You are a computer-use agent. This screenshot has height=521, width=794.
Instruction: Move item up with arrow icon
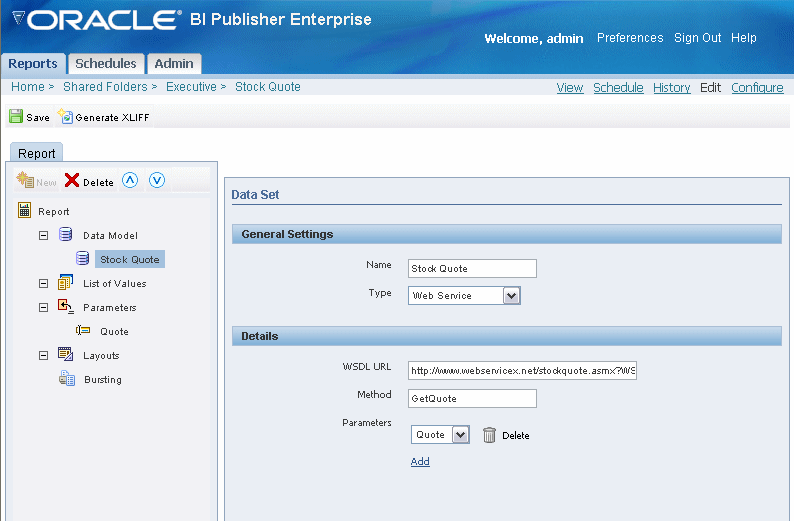(130, 180)
